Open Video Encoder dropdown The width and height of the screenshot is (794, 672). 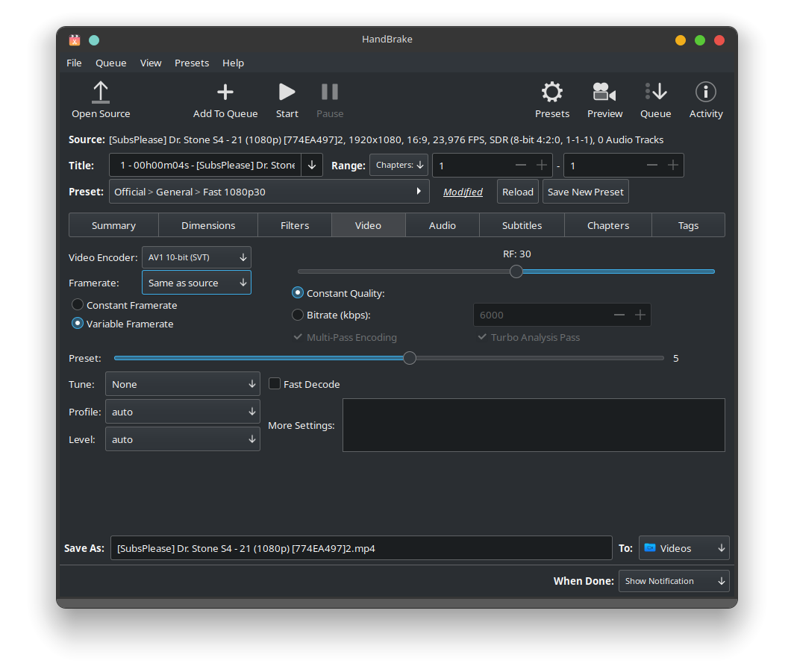[x=196, y=257]
